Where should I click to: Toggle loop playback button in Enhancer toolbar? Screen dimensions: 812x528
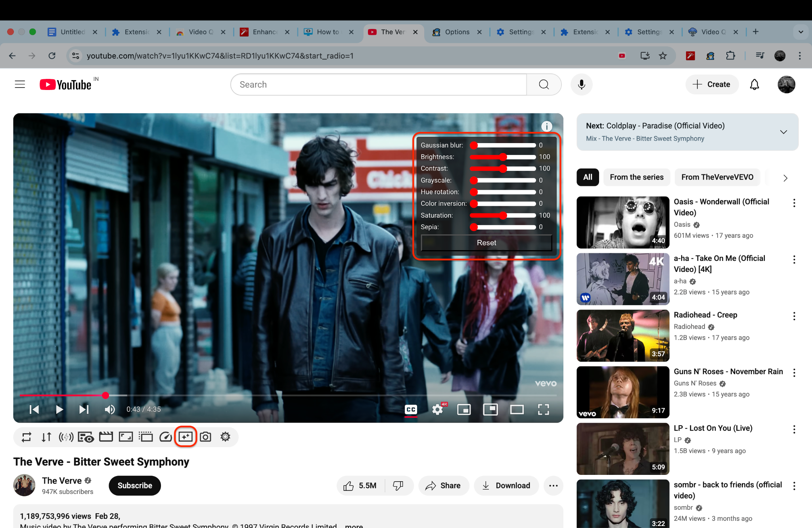[x=27, y=437]
